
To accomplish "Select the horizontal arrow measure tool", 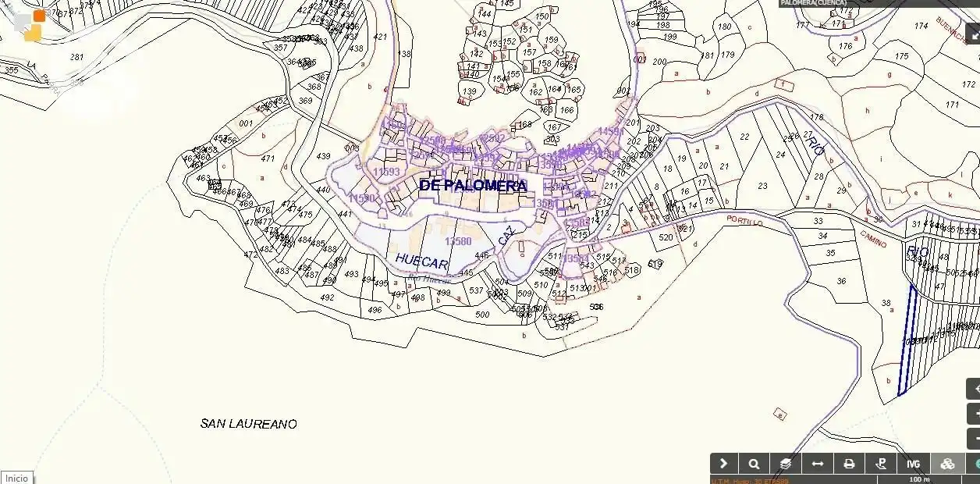I will [x=818, y=464].
